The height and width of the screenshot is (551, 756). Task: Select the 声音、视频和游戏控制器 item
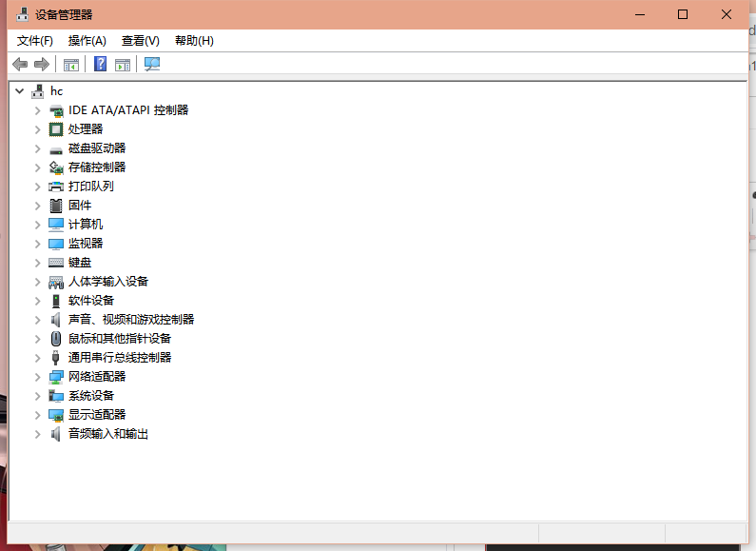point(131,320)
